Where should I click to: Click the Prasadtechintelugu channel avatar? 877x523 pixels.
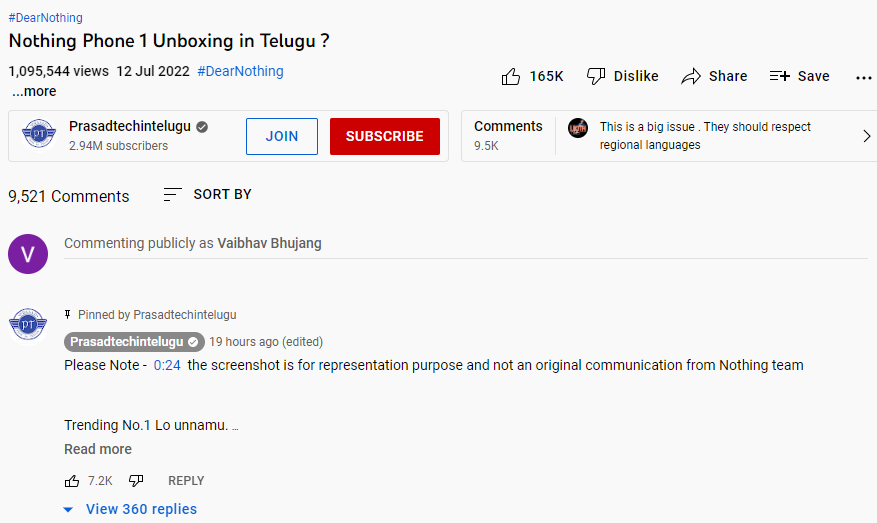click(x=39, y=135)
